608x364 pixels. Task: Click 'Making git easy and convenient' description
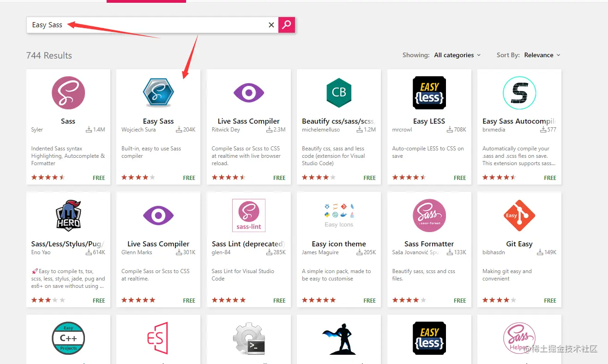(x=507, y=275)
